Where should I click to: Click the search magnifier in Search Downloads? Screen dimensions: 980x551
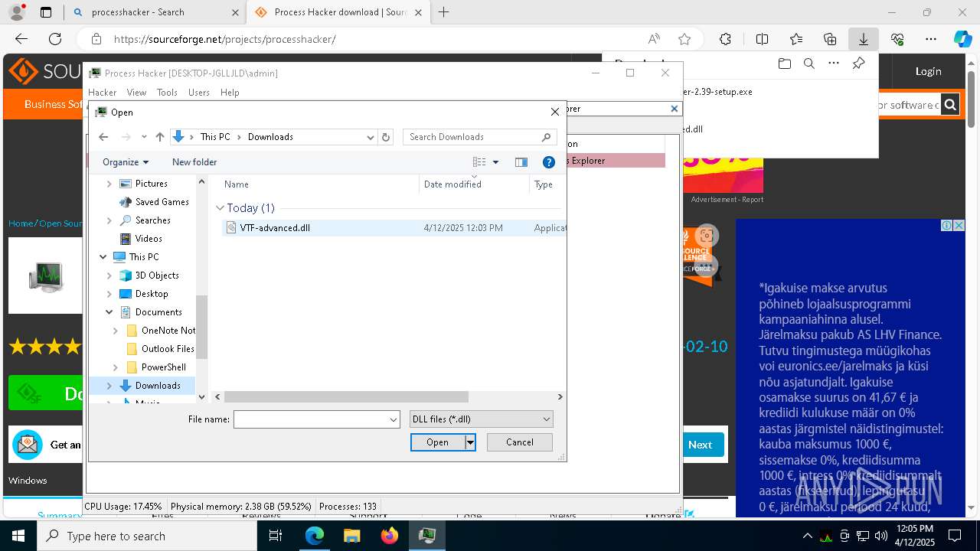pyautogui.click(x=546, y=137)
